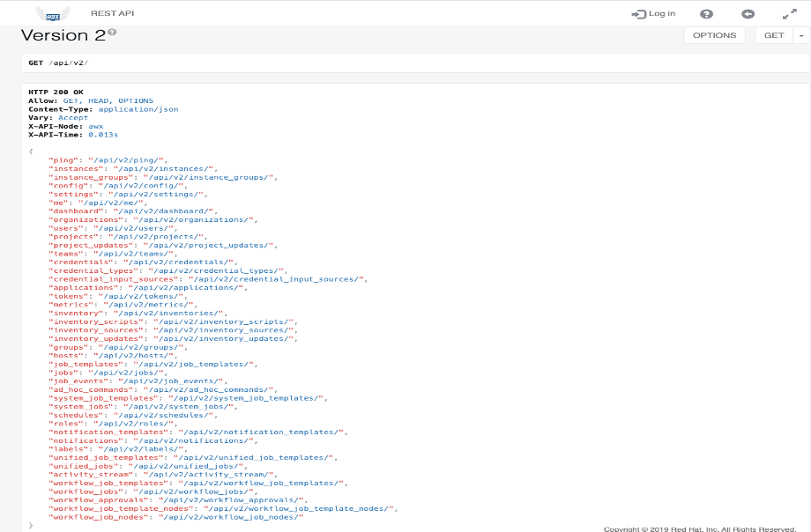Open the /api/v2/instance_groups/ link
The height and width of the screenshot is (532, 811).
[x=208, y=177]
